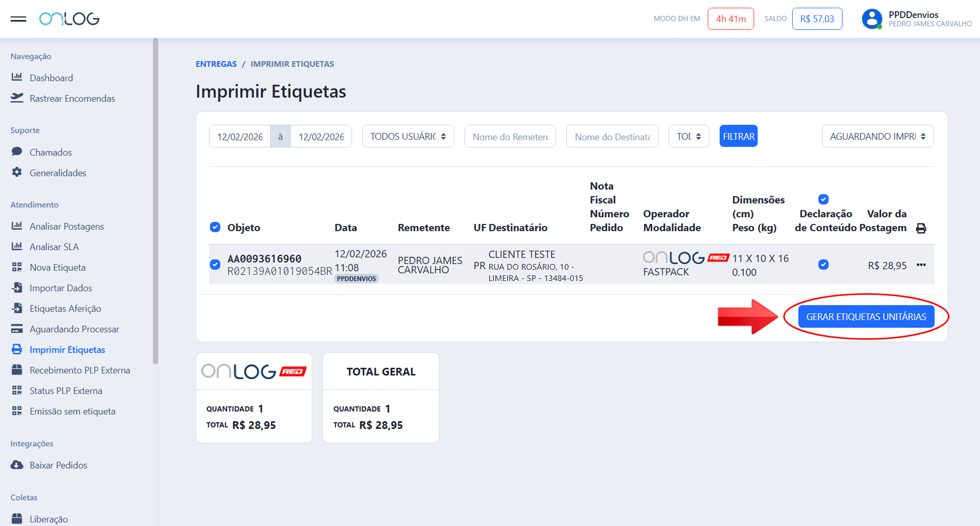
Task: Click the Baixar Pedidos cloud download icon
Action: [17, 464]
